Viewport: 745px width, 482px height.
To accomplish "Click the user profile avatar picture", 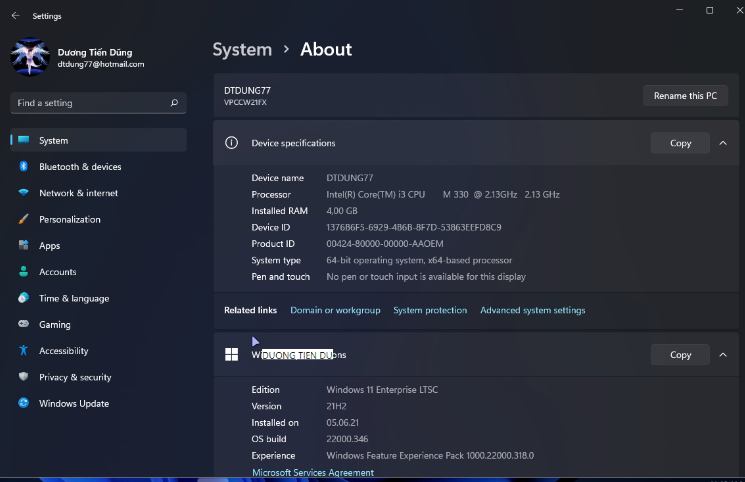I will (x=30, y=57).
